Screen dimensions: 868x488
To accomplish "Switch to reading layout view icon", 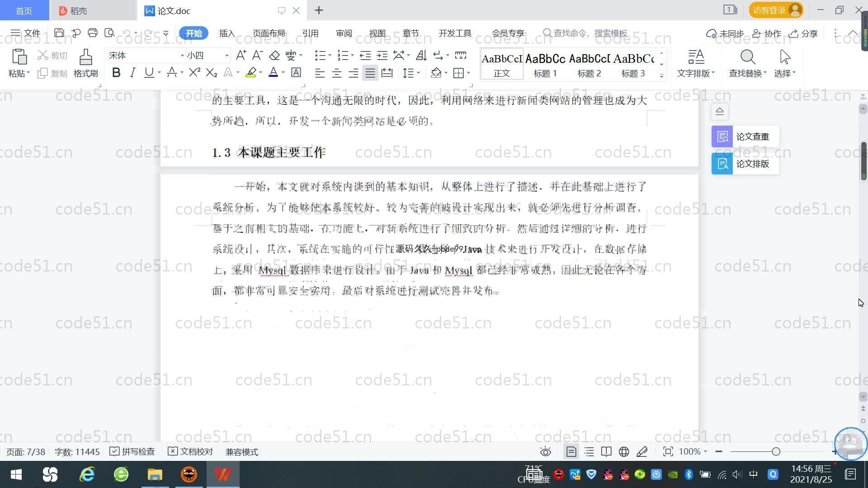I will click(x=606, y=452).
